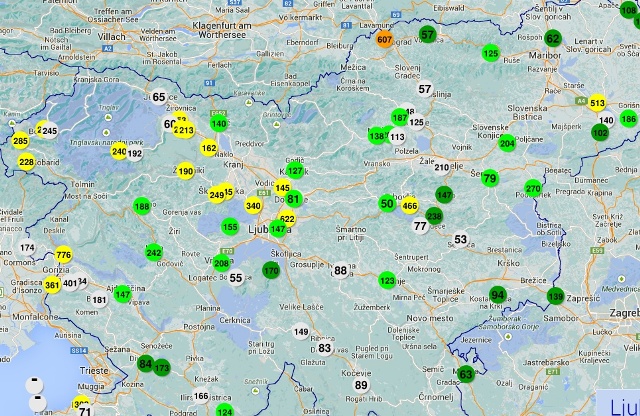Screen dimensions: 640x416
Task: Select the yellow 466 air quality marker
Action: pyautogui.click(x=410, y=206)
